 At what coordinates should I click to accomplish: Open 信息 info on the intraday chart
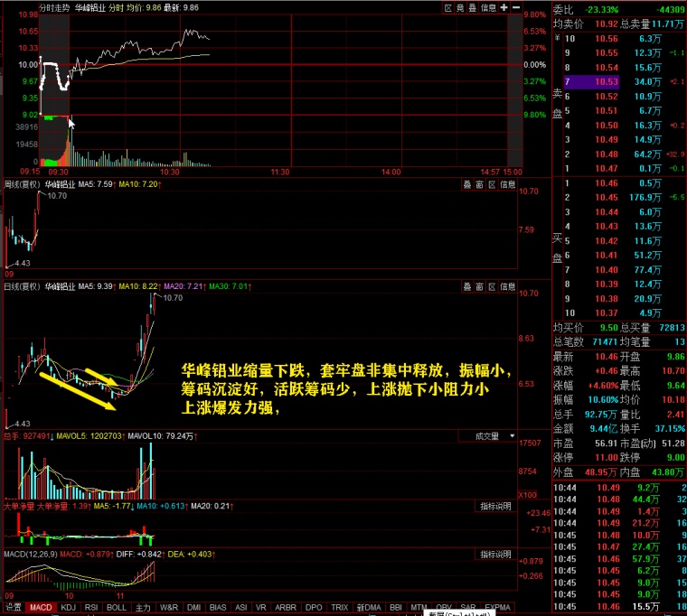click(488, 7)
